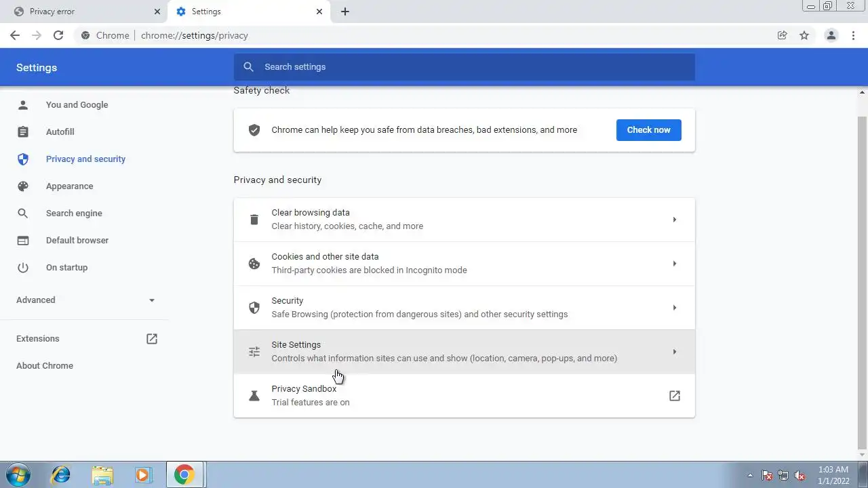Open Privacy Sandbox external link icon

click(x=675, y=396)
